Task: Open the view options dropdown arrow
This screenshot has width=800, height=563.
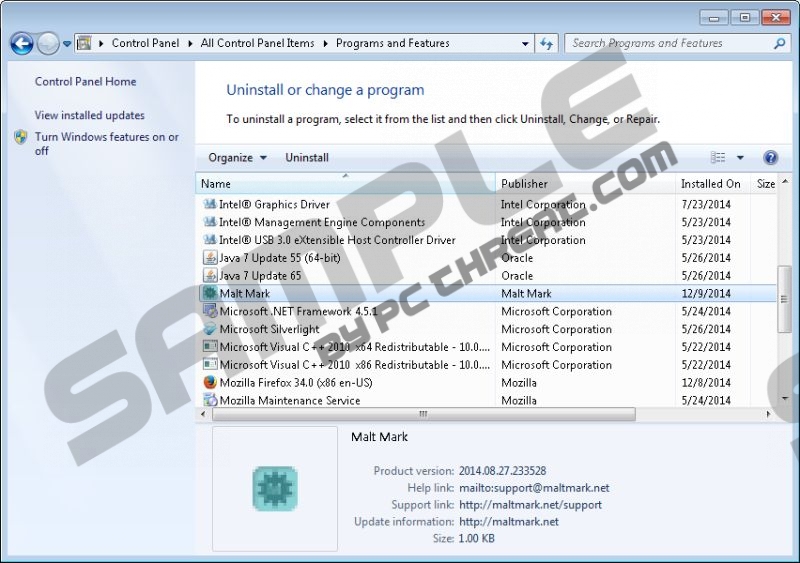Action: [740, 158]
